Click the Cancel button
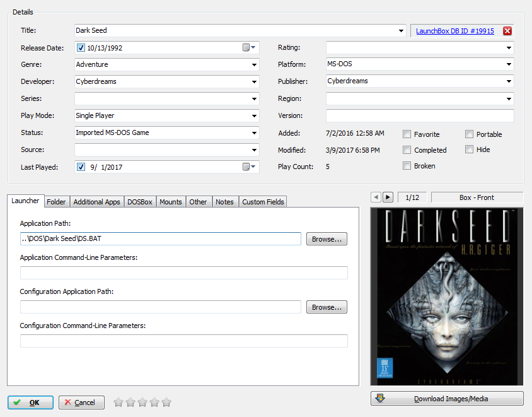The width and height of the screenshot is (532, 417). click(x=81, y=402)
